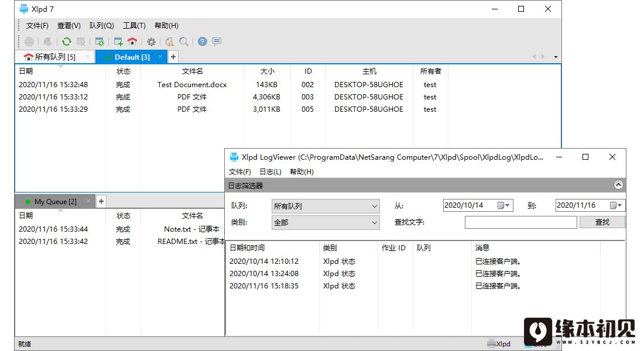Open the 日志(L) menu in LogViewer

click(270, 171)
